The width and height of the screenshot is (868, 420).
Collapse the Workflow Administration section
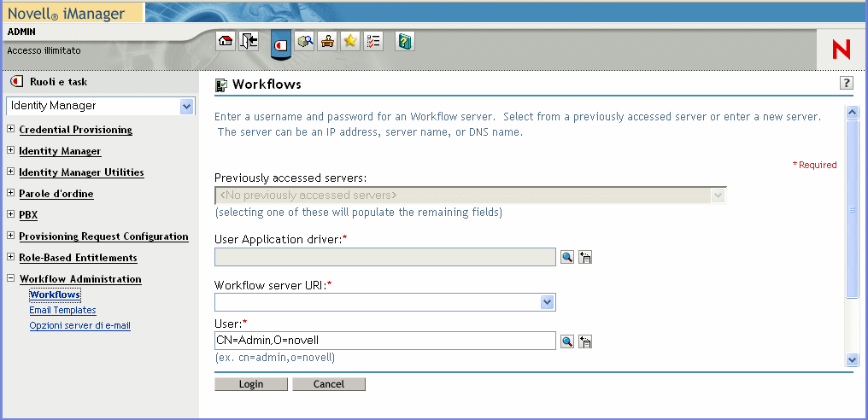pyautogui.click(x=10, y=279)
